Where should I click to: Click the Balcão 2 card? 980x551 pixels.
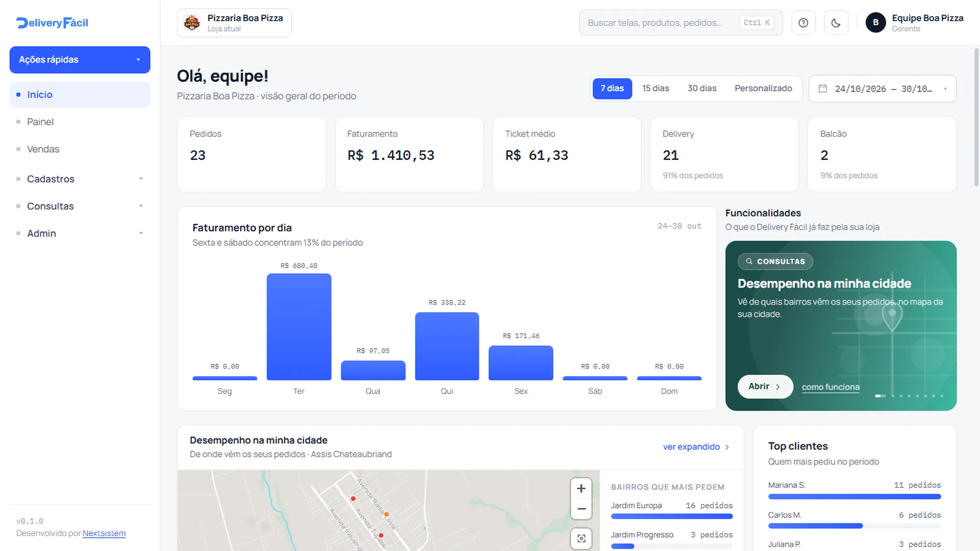point(882,154)
